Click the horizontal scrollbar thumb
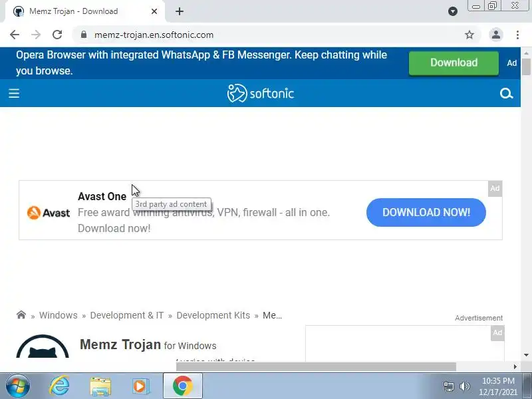This screenshot has width=532, height=399. coord(316,367)
